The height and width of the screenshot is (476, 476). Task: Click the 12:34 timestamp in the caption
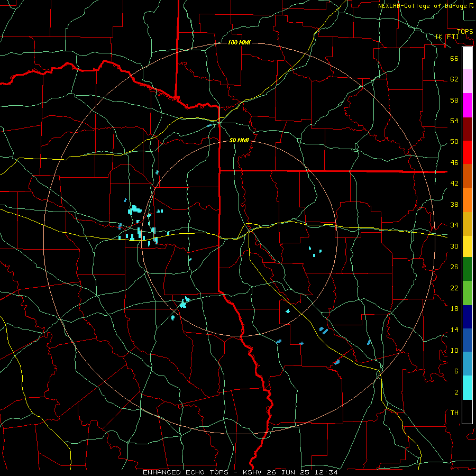(326, 472)
